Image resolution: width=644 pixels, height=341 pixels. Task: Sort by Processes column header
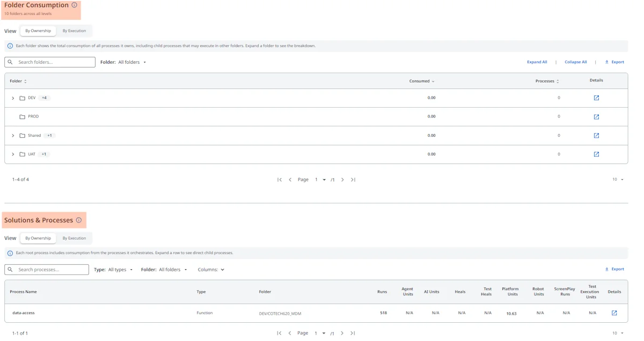coord(547,81)
